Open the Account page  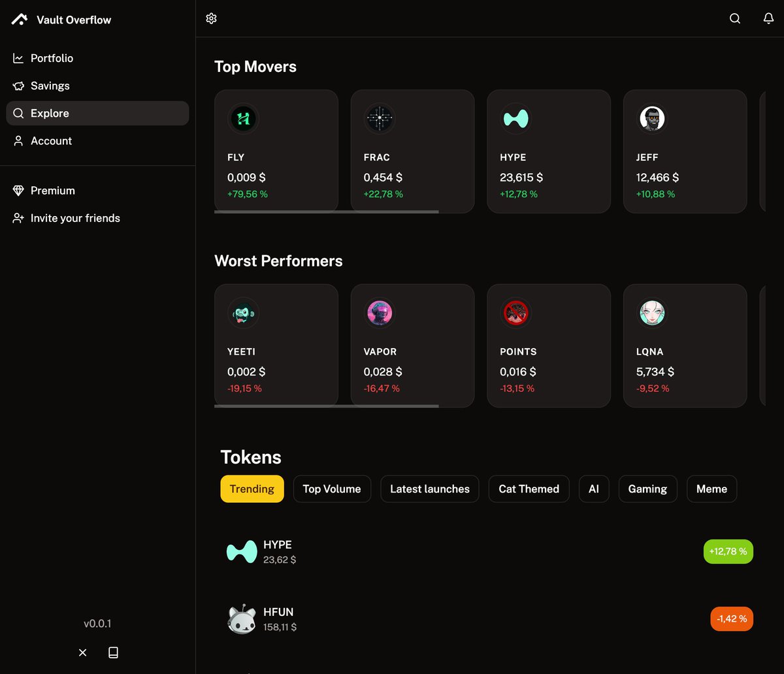point(97,140)
